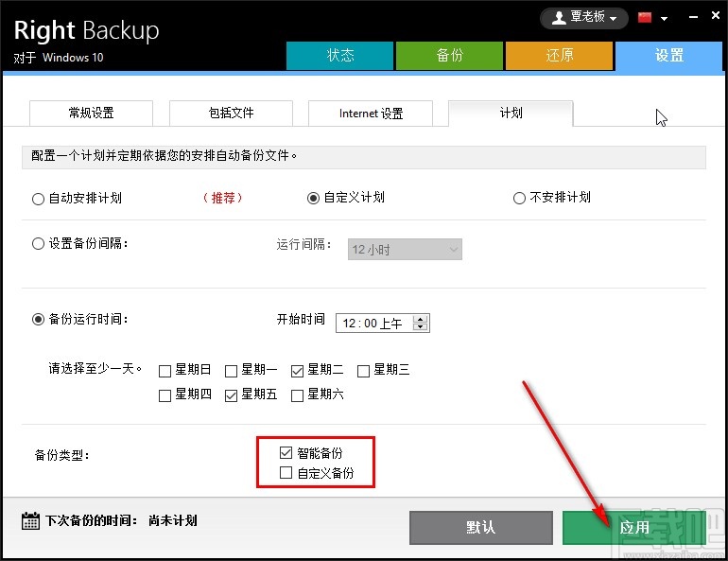This screenshot has height=561, width=728.
Task: Close the Right Backup window
Action: pos(716,15)
